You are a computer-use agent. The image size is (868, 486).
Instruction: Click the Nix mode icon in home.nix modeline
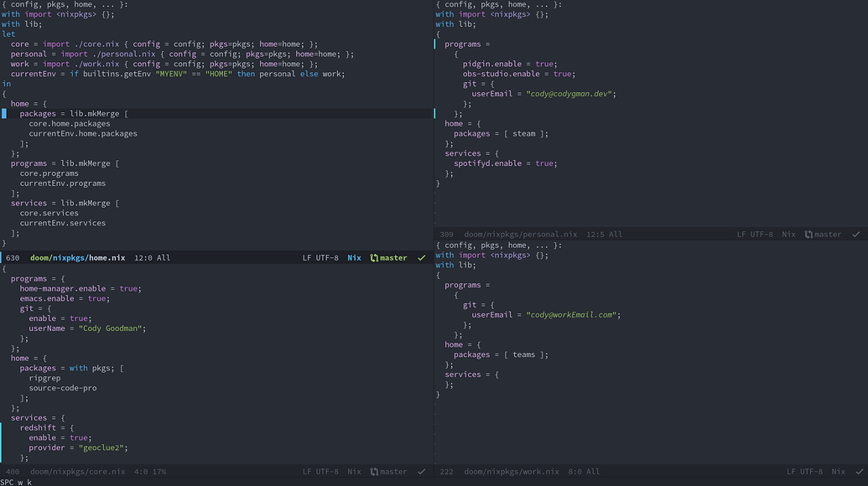click(353, 257)
